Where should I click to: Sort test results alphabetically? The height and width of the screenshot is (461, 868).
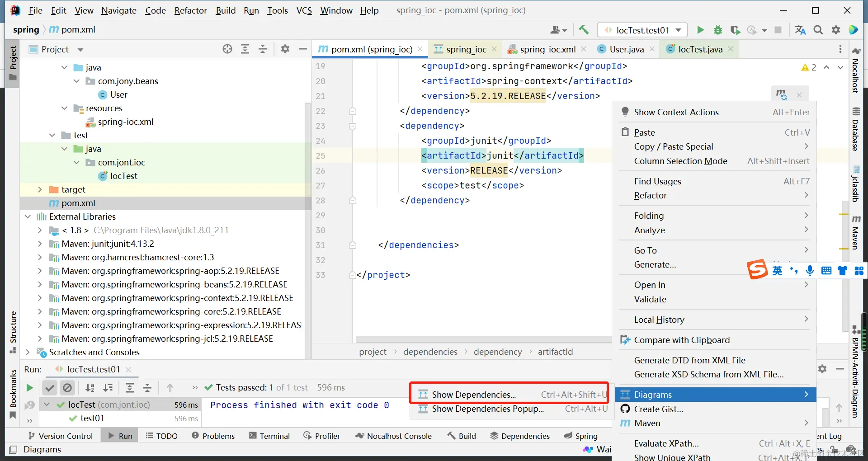pos(90,388)
